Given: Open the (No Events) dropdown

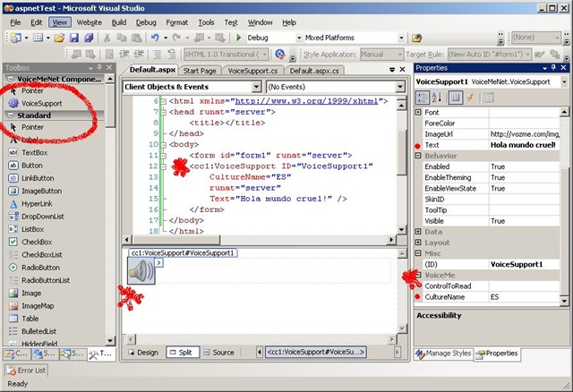Looking at the screenshot, I should (400, 87).
